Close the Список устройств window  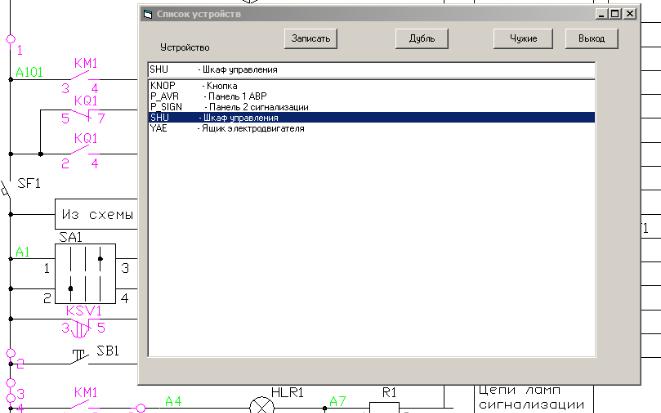point(629,14)
